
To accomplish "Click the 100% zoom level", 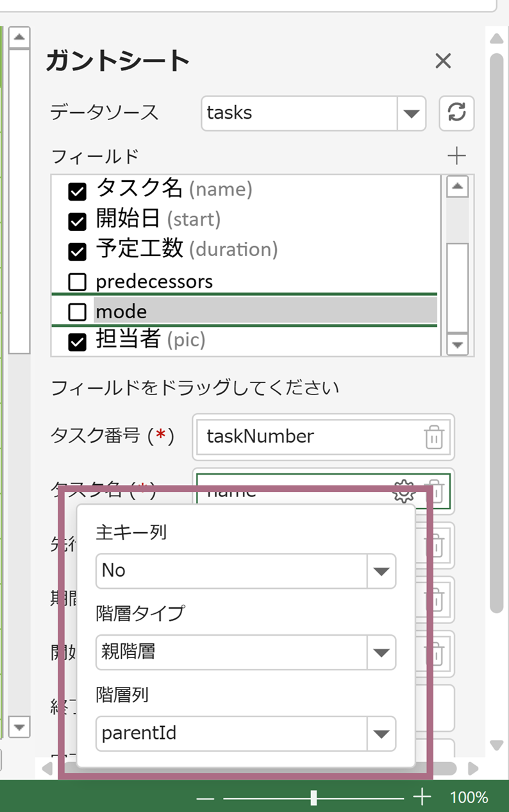I will click(469, 797).
